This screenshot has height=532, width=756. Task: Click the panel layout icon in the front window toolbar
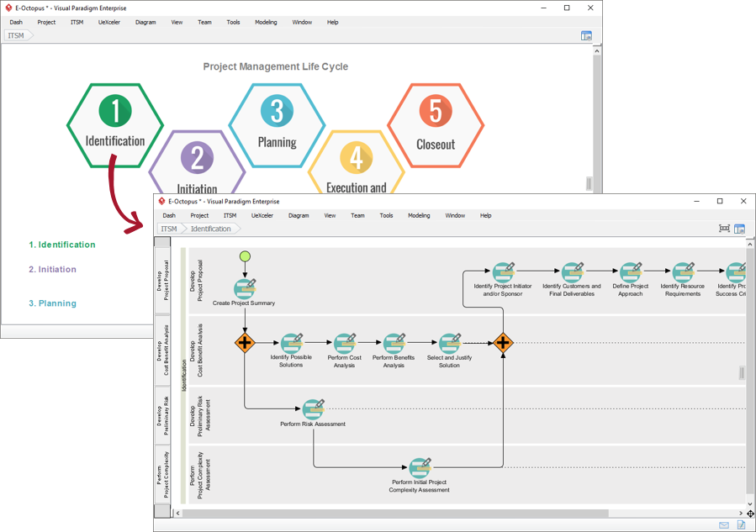tap(740, 229)
